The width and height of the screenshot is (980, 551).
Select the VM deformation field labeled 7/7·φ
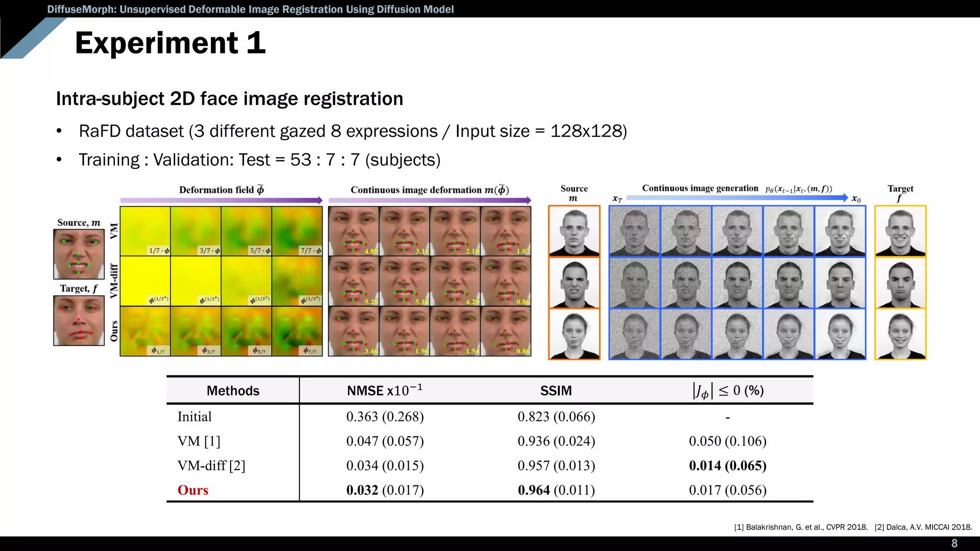pos(297,231)
